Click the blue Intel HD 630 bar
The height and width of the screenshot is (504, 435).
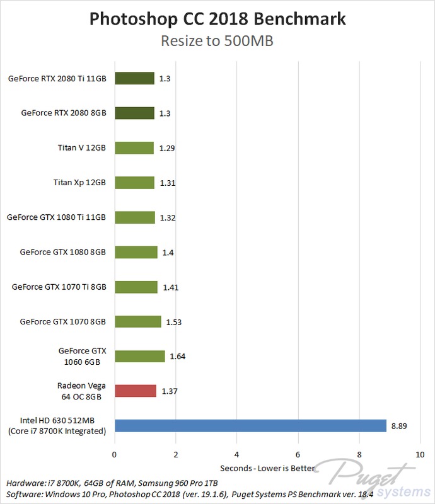click(x=250, y=425)
